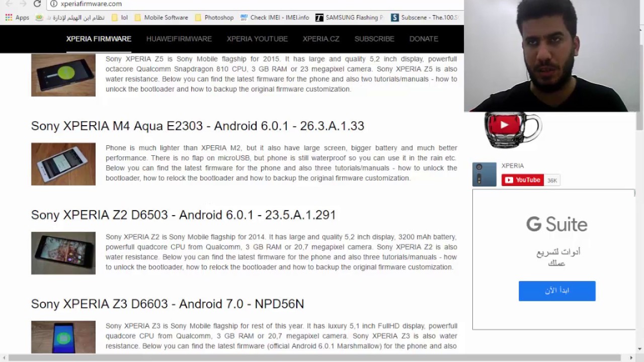Screen dimensions: 644x362
Task: Open the XPERIA Z2 phone thumbnail
Action: pos(63,253)
